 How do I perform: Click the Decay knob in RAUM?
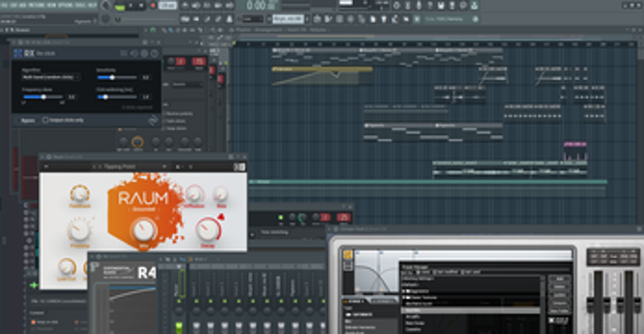(206, 230)
